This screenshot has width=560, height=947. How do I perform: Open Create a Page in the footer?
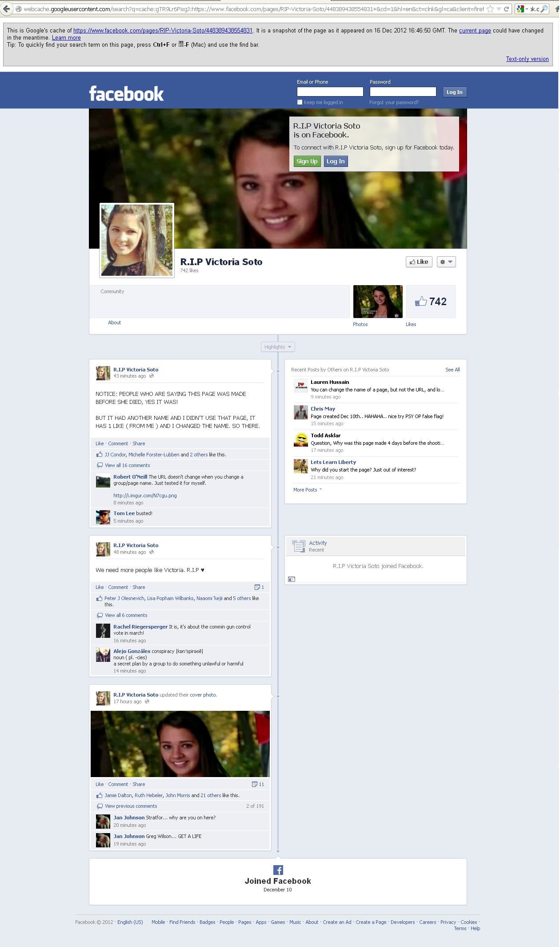(371, 922)
